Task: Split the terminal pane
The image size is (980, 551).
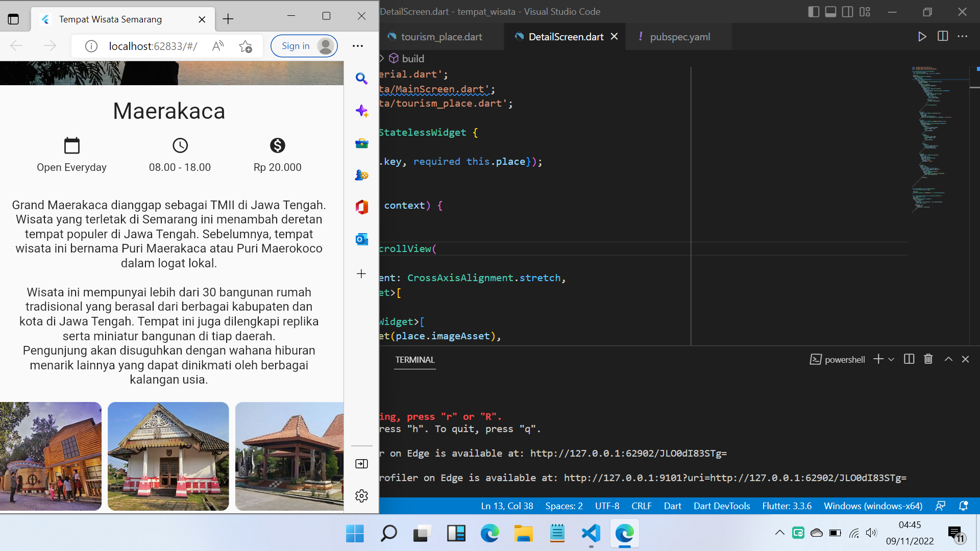Action: coord(909,359)
